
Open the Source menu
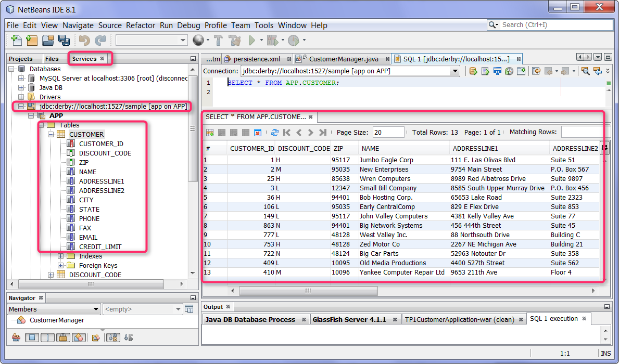click(x=110, y=25)
